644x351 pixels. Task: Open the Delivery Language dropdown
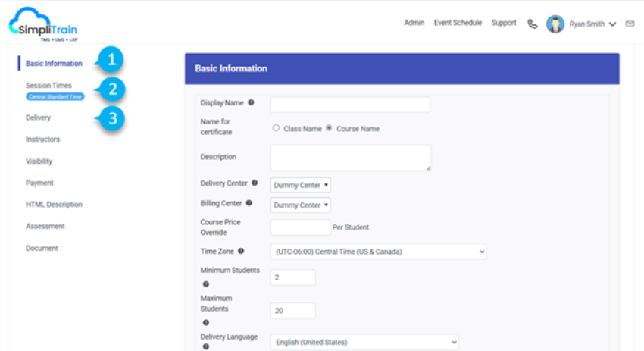[364, 342]
